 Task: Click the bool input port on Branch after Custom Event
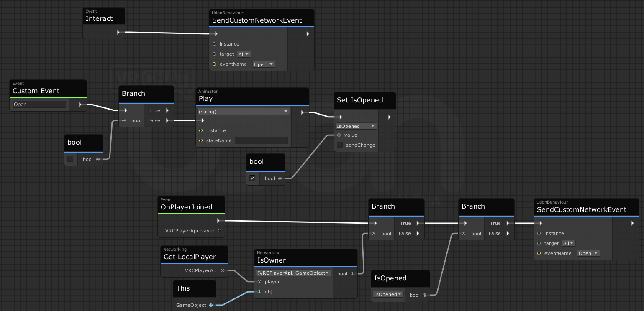coord(124,120)
